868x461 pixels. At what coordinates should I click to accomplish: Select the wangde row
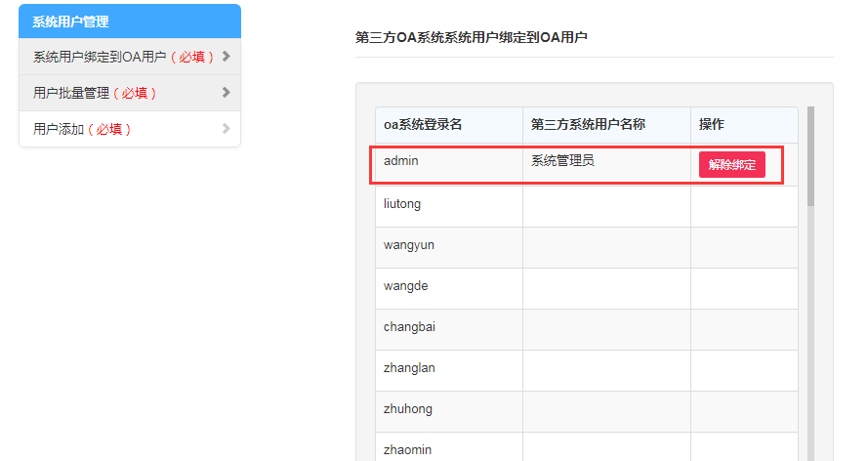coord(406,286)
